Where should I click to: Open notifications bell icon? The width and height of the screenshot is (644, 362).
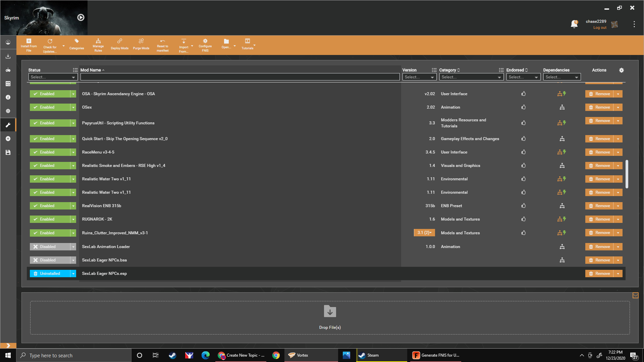click(x=574, y=24)
